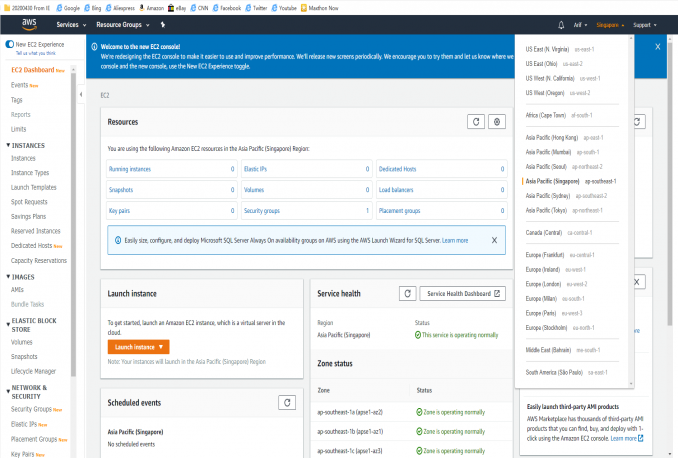This screenshot has width=678, height=458.
Task: Open Security Groups in the sidebar
Action: click(x=33, y=409)
